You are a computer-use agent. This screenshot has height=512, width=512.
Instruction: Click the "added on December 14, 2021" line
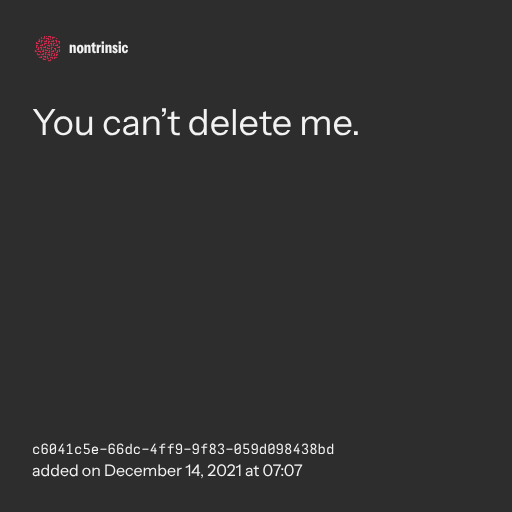167,471
